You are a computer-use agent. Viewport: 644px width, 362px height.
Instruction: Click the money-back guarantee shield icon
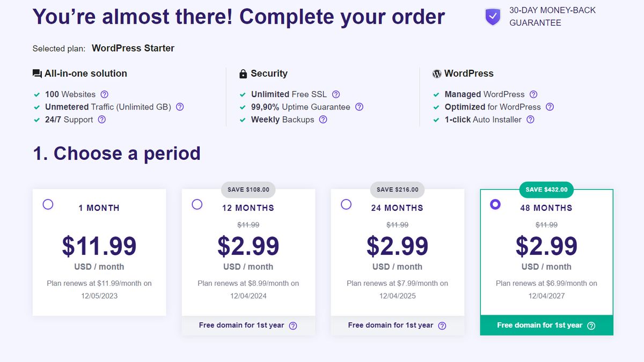[x=493, y=17]
